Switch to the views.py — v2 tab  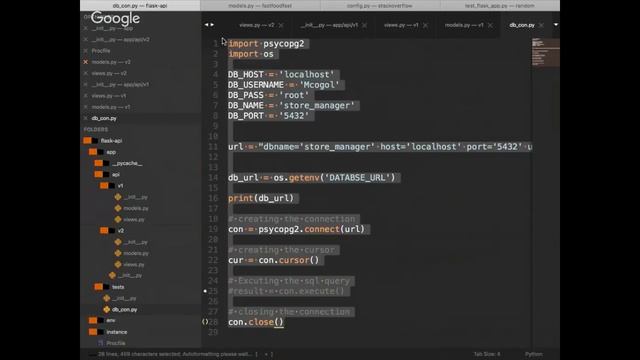point(257,25)
